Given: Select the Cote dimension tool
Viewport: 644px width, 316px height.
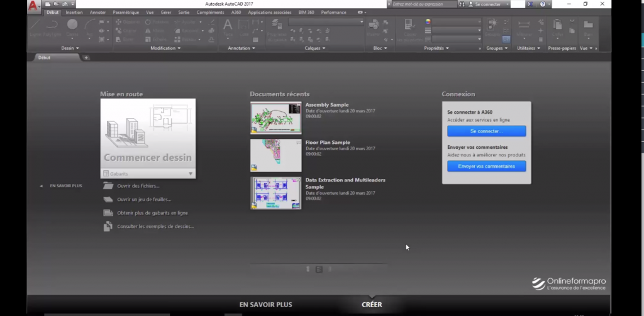Looking at the screenshot, I should pos(244,28).
